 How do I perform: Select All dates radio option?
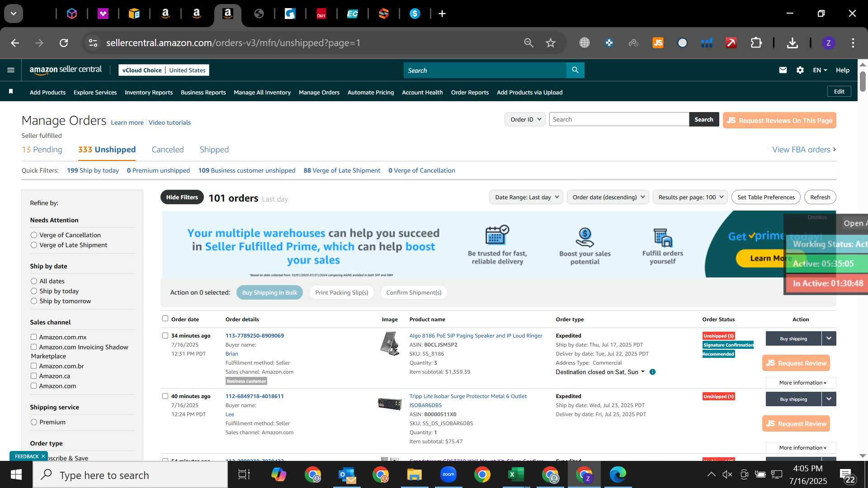click(34, 281)
